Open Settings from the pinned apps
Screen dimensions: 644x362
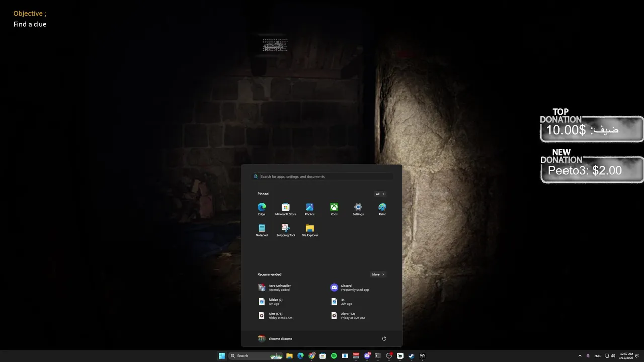[x=358, y=209]
